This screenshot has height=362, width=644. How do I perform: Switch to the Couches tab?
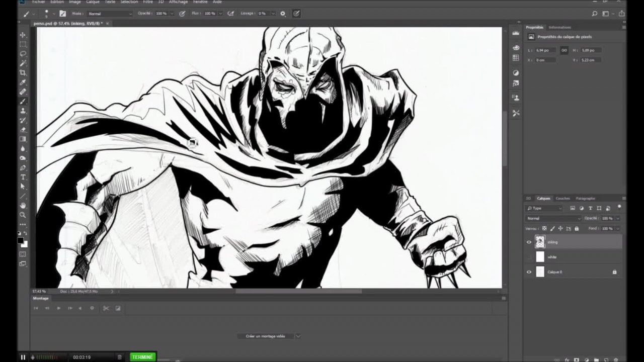562,199
